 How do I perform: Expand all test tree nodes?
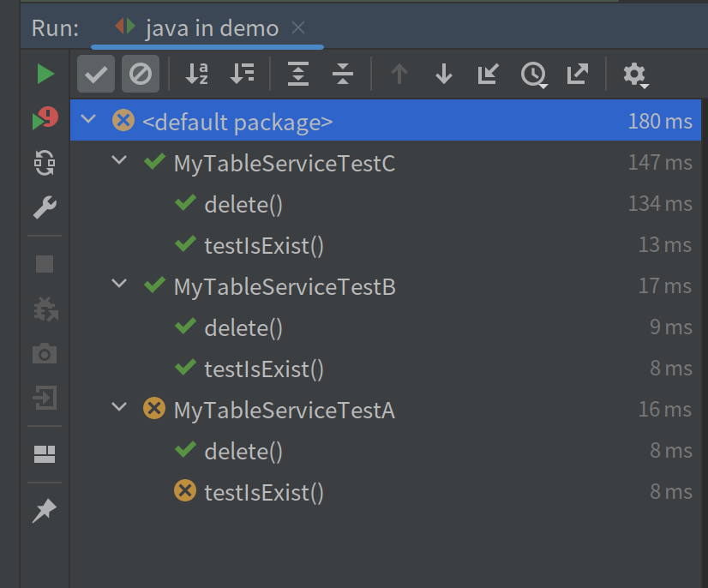[297, 75]
